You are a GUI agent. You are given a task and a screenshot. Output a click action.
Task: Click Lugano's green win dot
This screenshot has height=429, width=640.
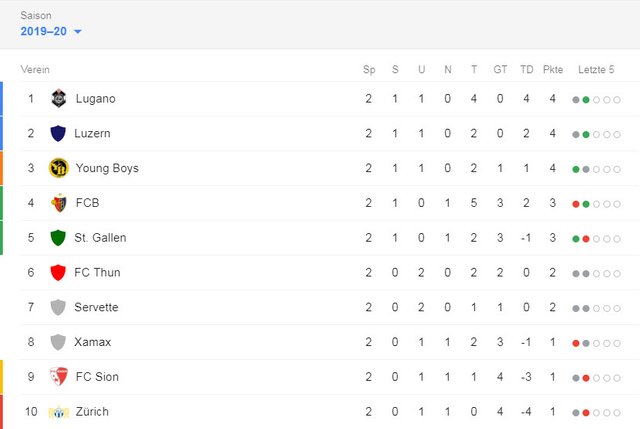[x=586, y=100]
